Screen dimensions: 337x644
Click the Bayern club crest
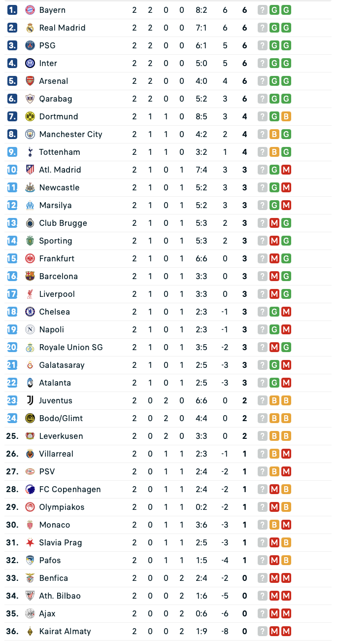30,10
